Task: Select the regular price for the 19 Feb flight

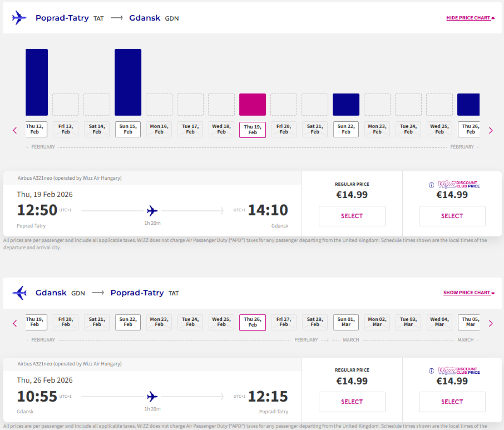Action: click(x=352, y=216)
